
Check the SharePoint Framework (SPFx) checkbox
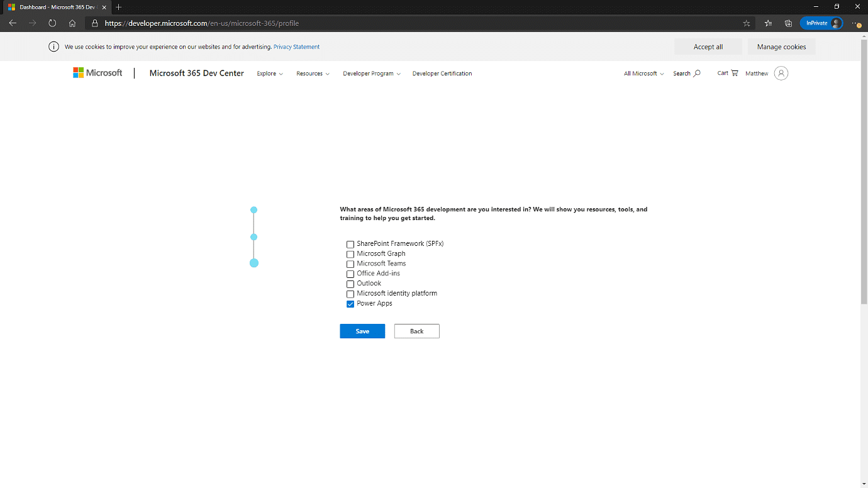[350, 244]
